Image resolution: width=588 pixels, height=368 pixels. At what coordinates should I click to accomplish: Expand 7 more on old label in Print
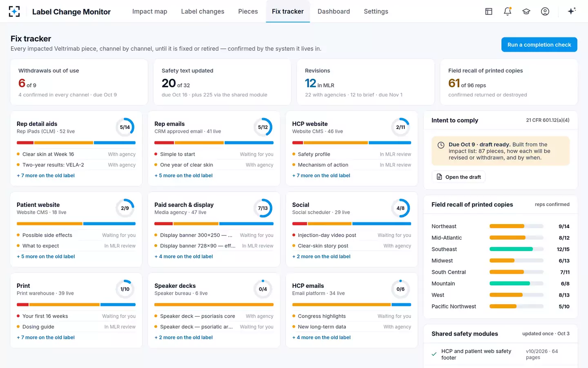46,337
